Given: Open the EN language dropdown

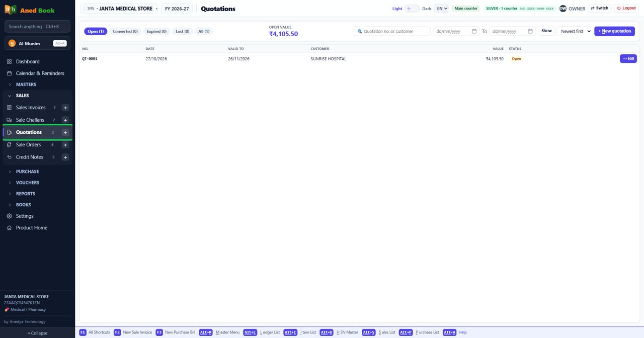Looking at the screenshot, I should tap(441, 9).
